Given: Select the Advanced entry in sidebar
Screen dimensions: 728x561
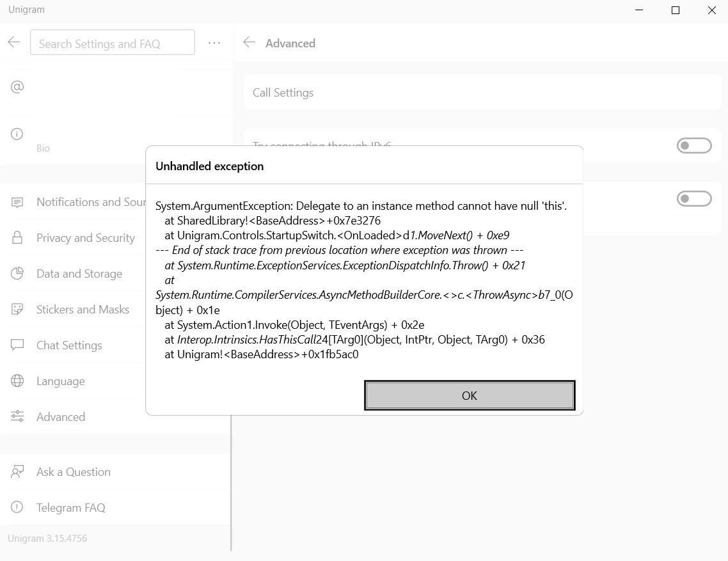Looking at the screenshot, I should pos(61,416).
